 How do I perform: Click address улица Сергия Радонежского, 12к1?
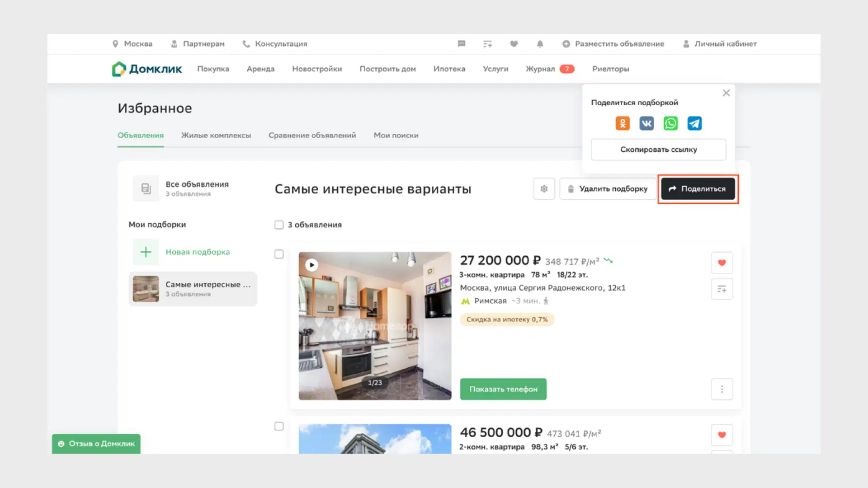[542, 288]
